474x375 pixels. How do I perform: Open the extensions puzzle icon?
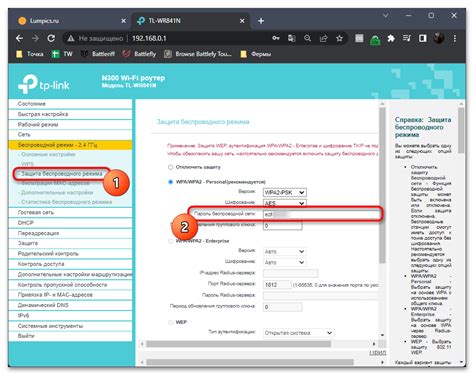[x=391, y=38]
